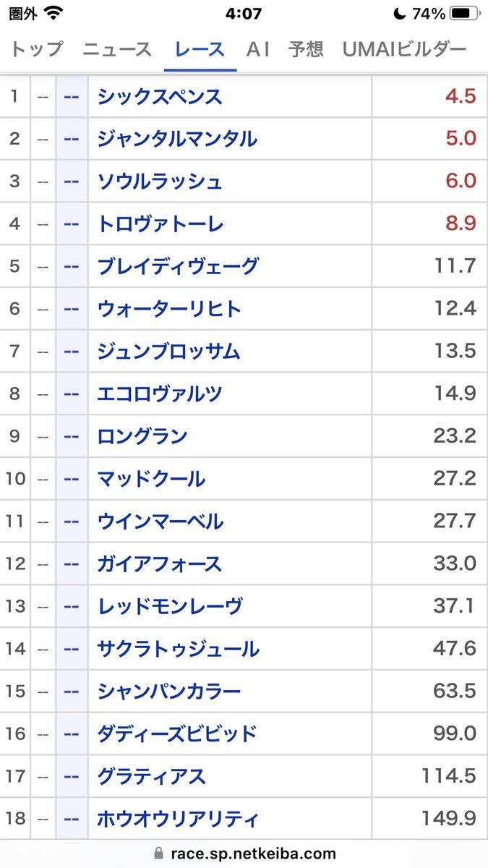Open horse ガイアフォース

pyautogui.click(x=160, y=563)
